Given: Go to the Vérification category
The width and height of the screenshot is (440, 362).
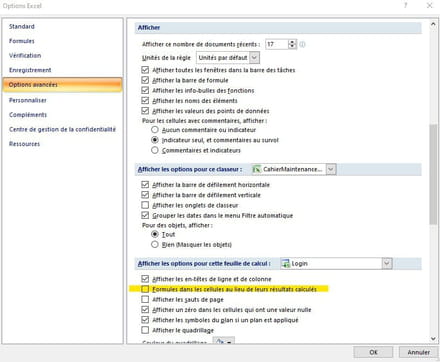Looking at the screenshot, I should click(x=25, y=55).
